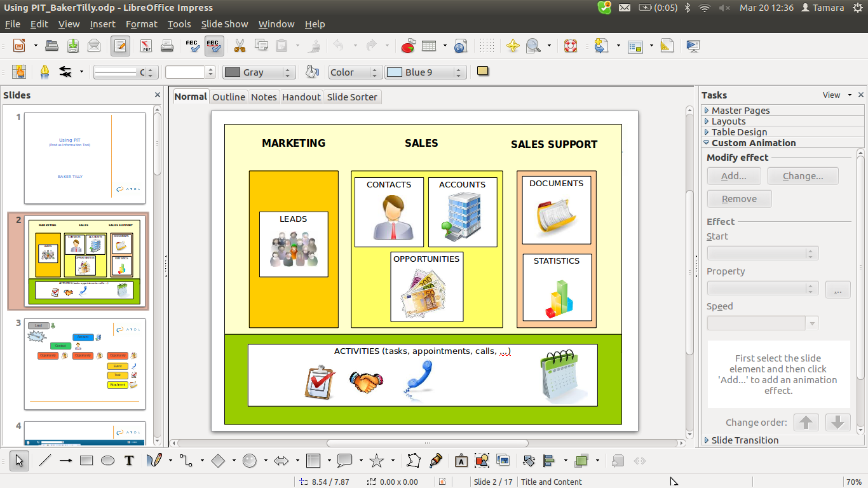This screenshot has width=868, height=488.
Task: Switch to the Slide Sorter tab
Action: [x=352, y=97]
